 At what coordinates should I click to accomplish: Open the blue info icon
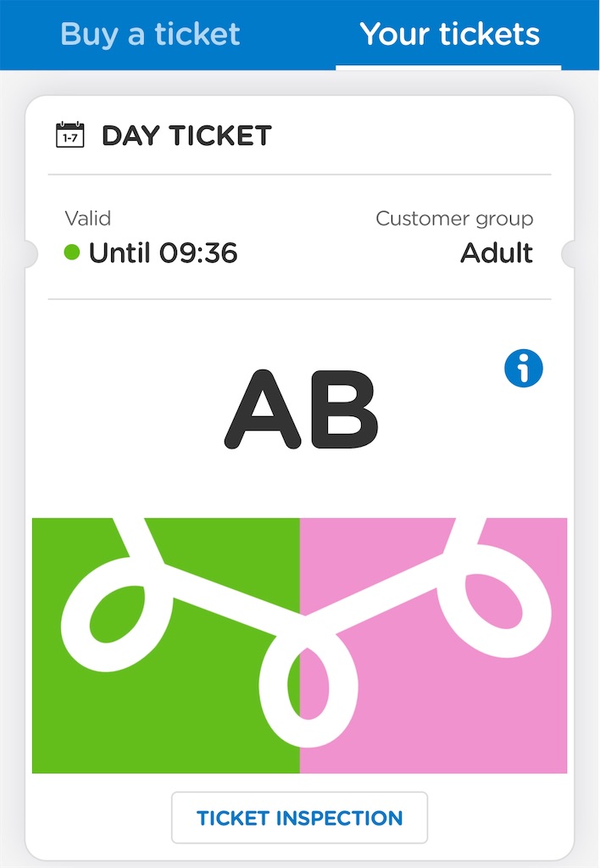tap(523, 368)
